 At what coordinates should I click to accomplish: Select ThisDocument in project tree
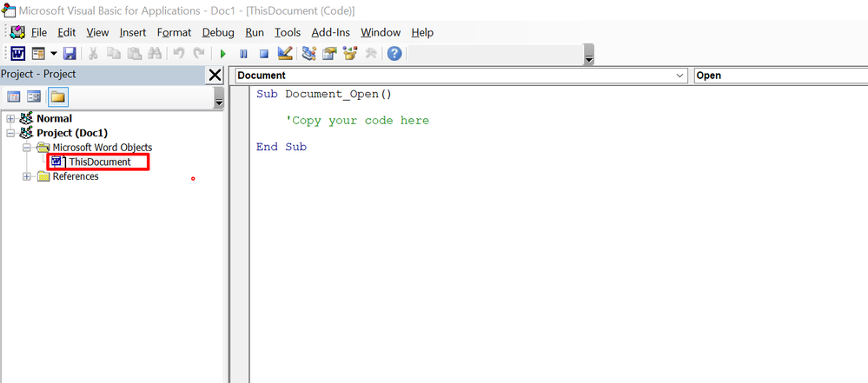click(x=100, y=162)
